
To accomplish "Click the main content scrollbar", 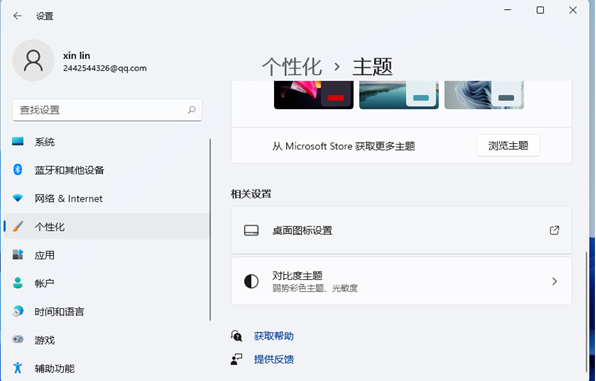I will 586,312.
